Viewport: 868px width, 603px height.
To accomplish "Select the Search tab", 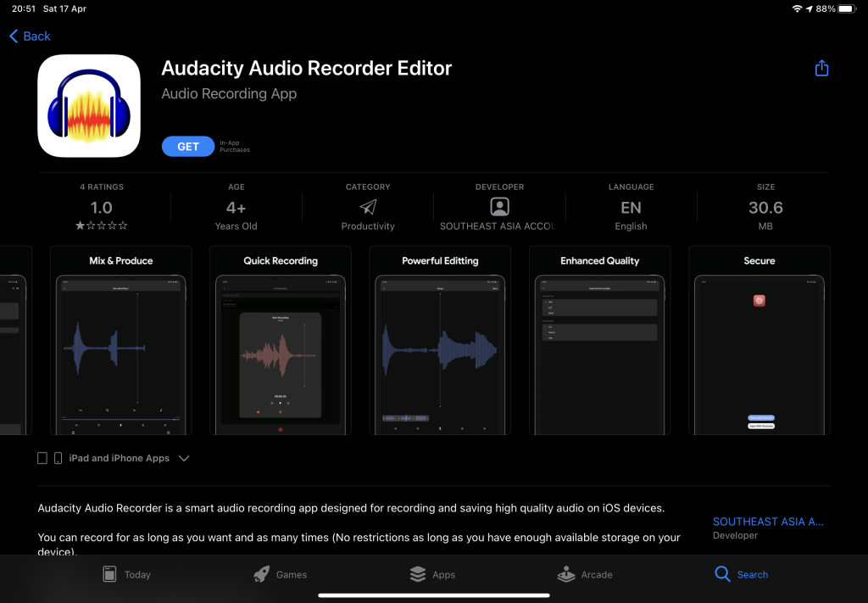I will pyautogui.click(x=741, y=574).
